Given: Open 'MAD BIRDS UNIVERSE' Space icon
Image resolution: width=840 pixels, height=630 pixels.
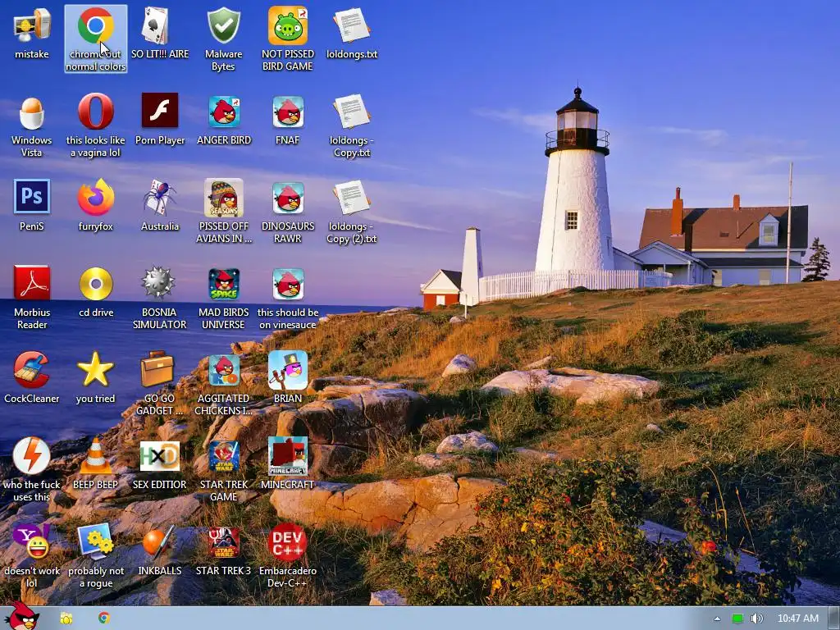Looking at the screenshot, I should tap(223, 284).
